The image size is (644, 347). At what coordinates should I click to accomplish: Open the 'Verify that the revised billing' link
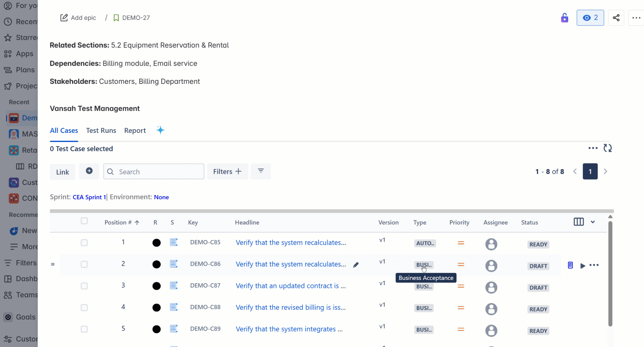(291, 307)
